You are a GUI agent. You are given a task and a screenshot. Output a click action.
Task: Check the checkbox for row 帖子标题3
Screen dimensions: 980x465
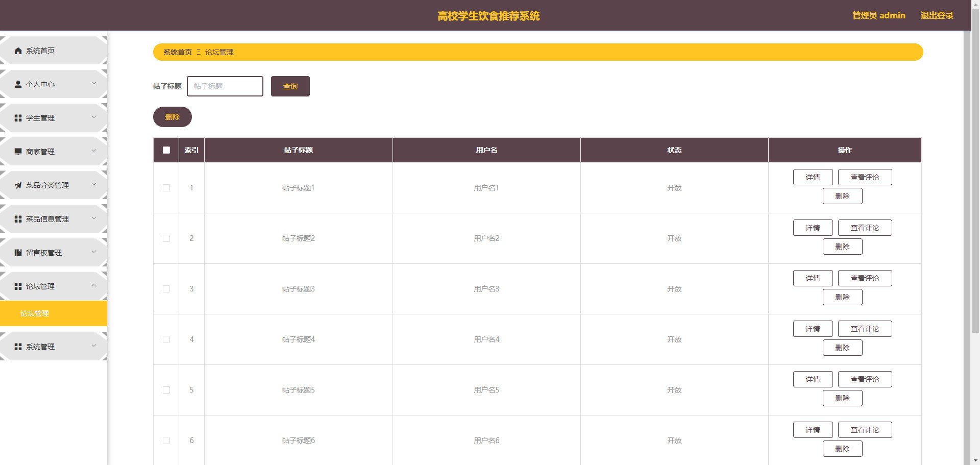[166, 289]
